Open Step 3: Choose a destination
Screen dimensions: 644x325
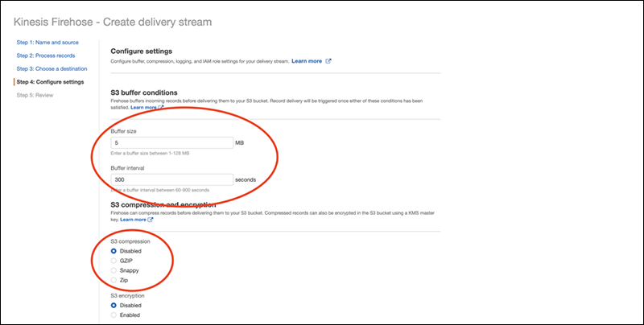[x=52, y=68]
